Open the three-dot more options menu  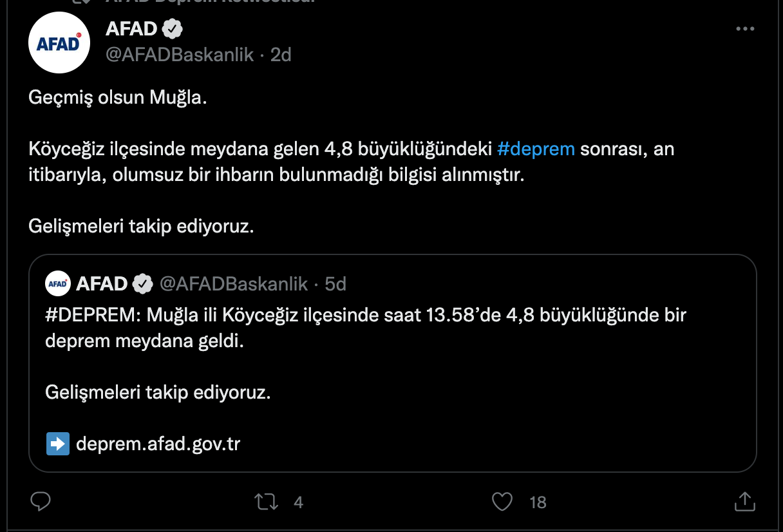tap(744, 29)
